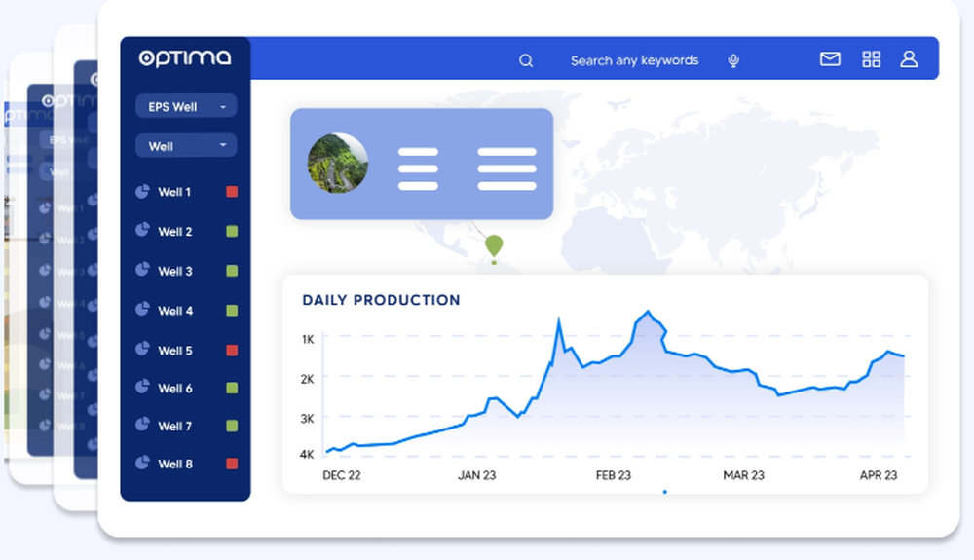
Task: Click the green status square for Well 2
Action: click(x=232, y=231)
